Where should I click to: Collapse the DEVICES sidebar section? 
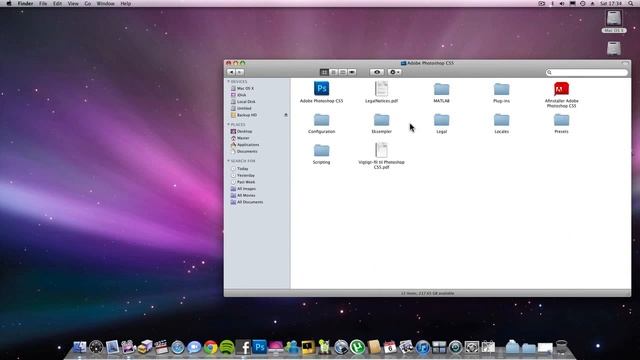[x=228, y=82]
